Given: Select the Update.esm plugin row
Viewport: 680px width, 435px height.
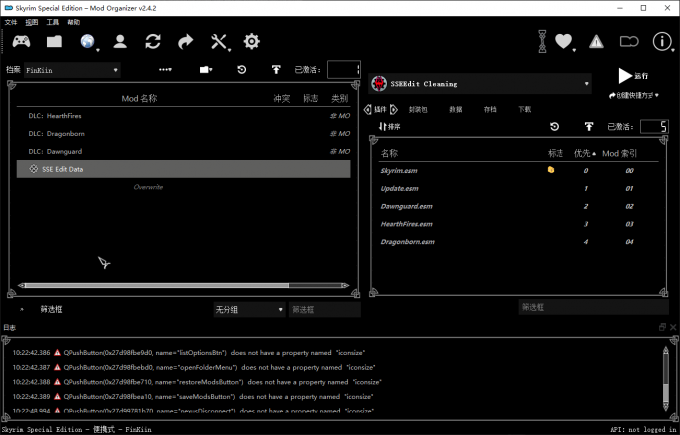Looking at the screenshot, I should tap(518, 188).
